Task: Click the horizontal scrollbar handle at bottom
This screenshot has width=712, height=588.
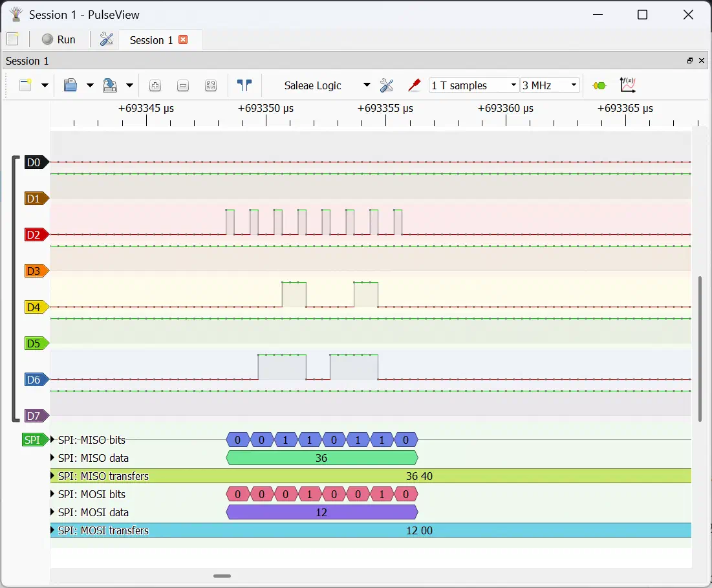Action: coord(222,576)
